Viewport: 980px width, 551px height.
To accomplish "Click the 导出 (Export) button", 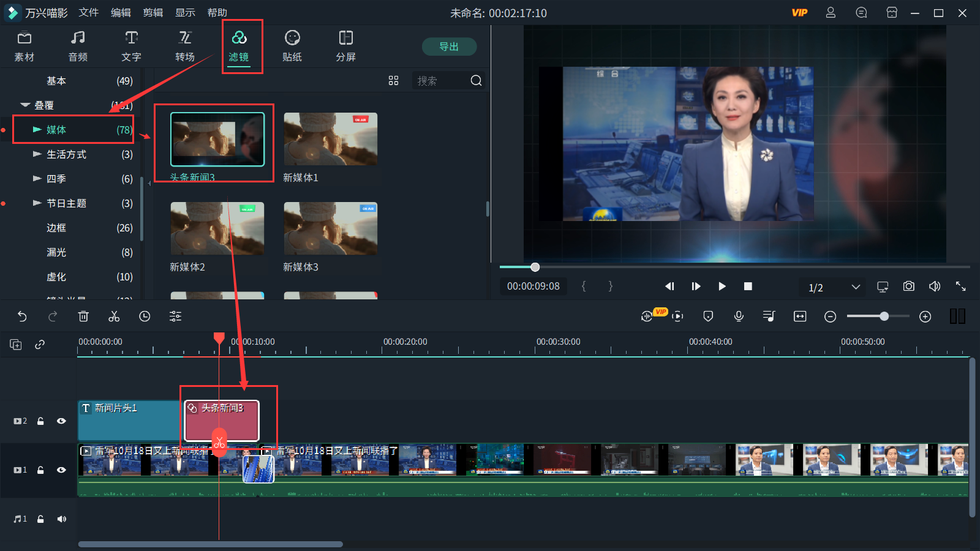I will (x=449, y=47).
